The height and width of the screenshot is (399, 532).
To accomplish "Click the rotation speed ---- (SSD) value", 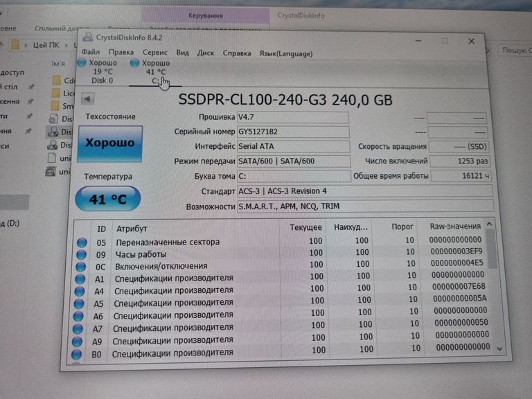I will 459,147.
